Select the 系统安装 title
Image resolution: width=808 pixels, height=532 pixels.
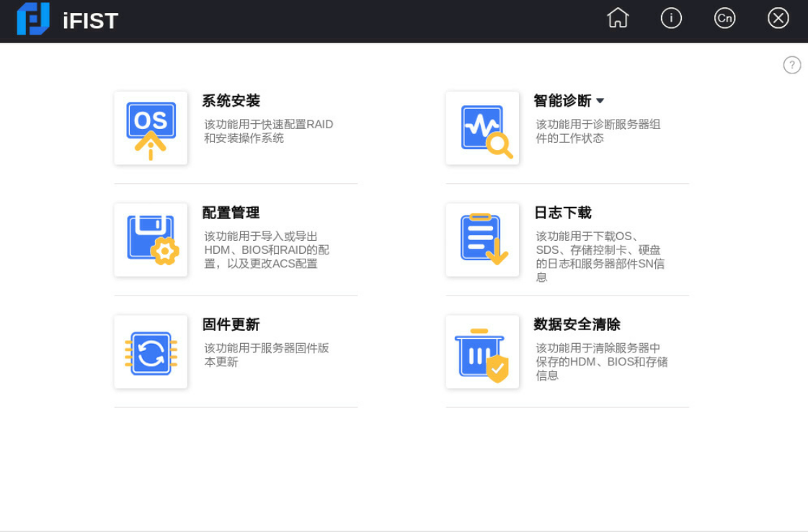coord(231,100)
